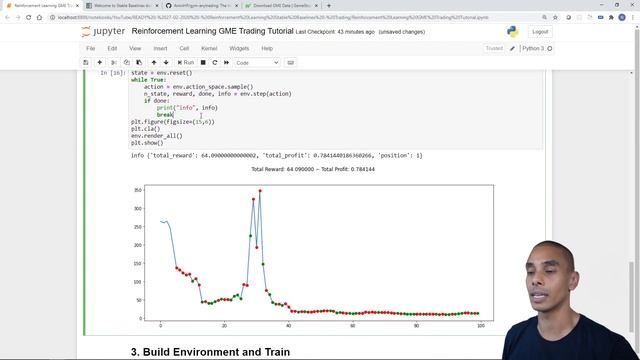Click the pencil edit mode icon
This screenshot has width=640, height=360.
(x=513, y=48)
